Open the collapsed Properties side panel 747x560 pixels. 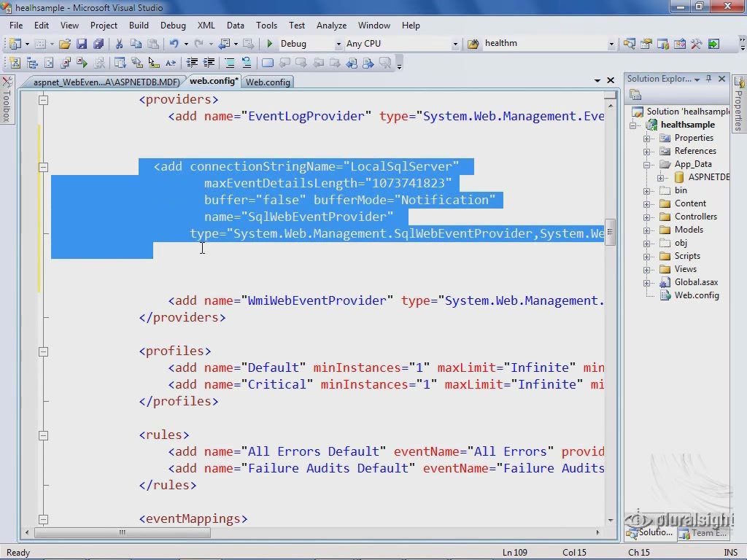(x=739, y=104)
